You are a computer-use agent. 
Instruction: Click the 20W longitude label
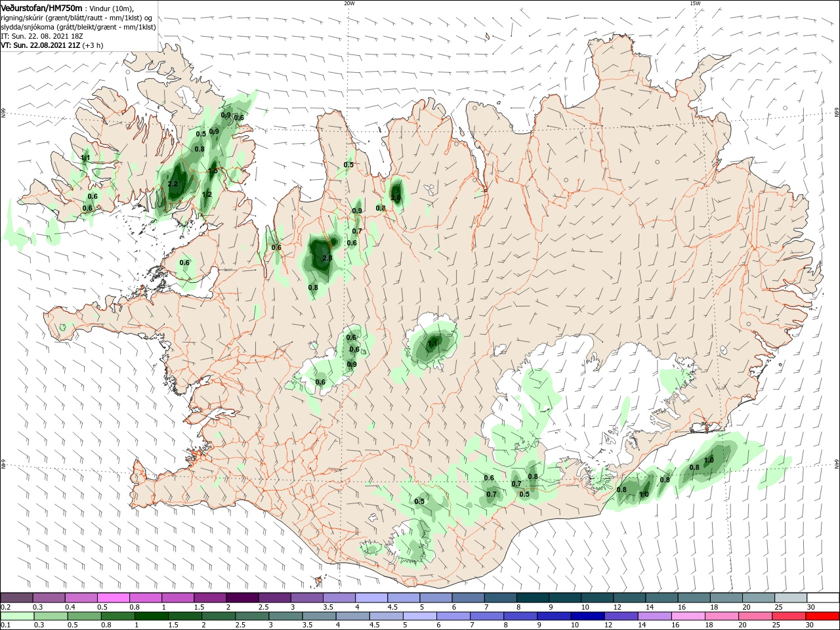349,3
